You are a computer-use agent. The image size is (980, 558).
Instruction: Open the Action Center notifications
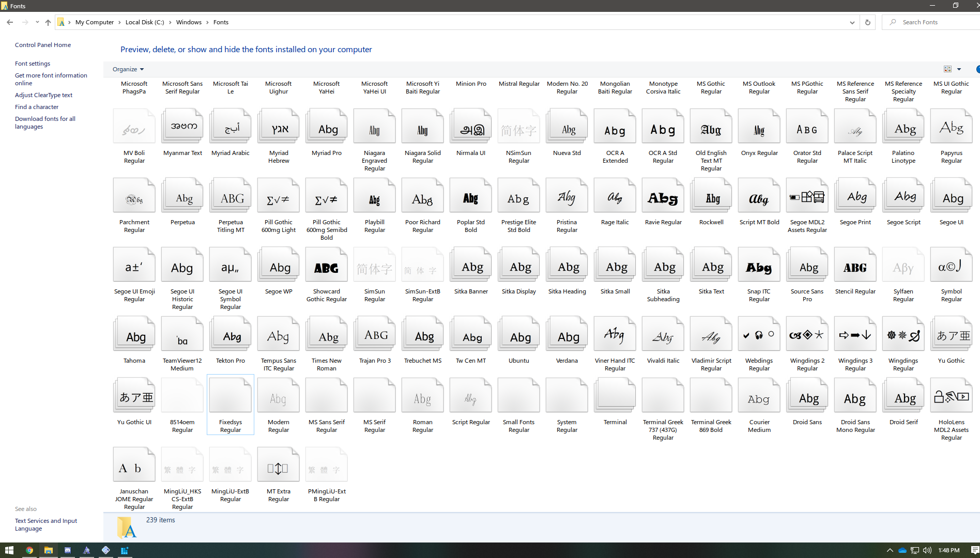[975, 550]
